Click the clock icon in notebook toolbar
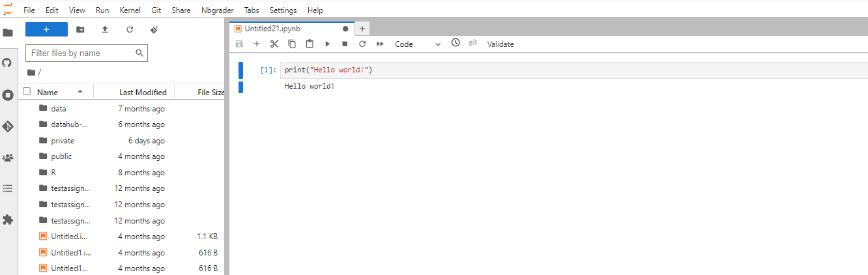 click(456, 43)
